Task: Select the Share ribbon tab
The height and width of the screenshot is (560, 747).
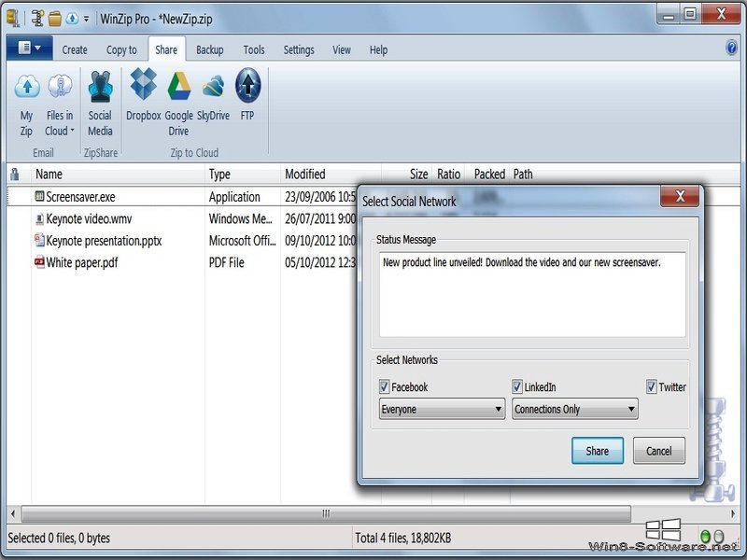Action: [x=166, y=49]
